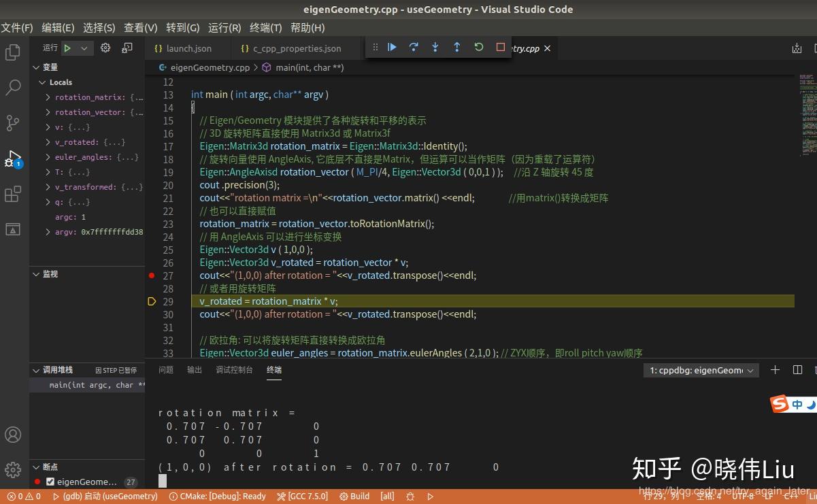Image resolution: width=817 pixels, height=504 pixels.
Task: Open the Search sidebar icon
Action: coord(14,87)
